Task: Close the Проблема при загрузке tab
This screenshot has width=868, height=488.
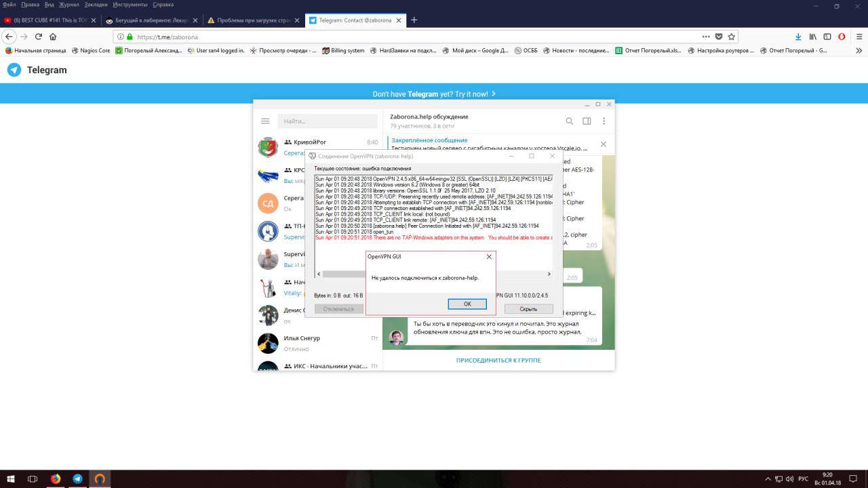Action: [x=297, y=20]
